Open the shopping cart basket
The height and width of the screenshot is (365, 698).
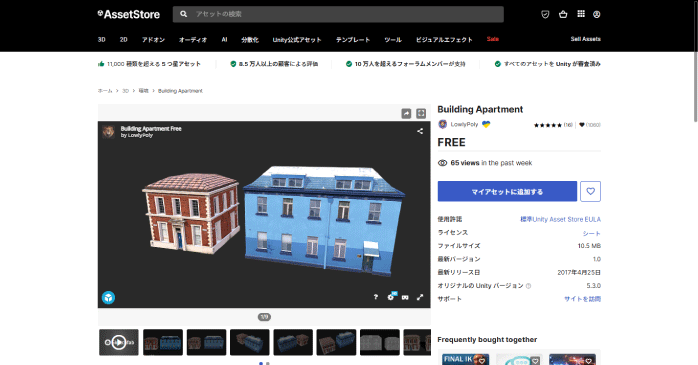[563, 14]
